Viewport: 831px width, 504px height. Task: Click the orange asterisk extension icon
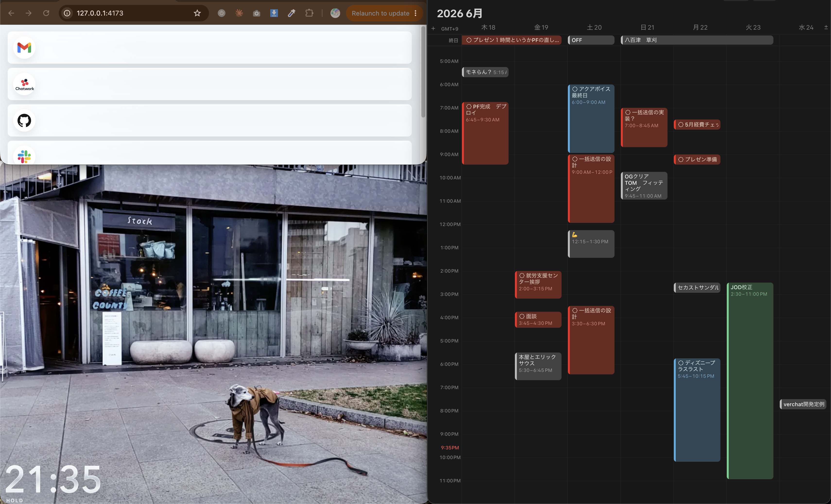click(x=239, y=13)
